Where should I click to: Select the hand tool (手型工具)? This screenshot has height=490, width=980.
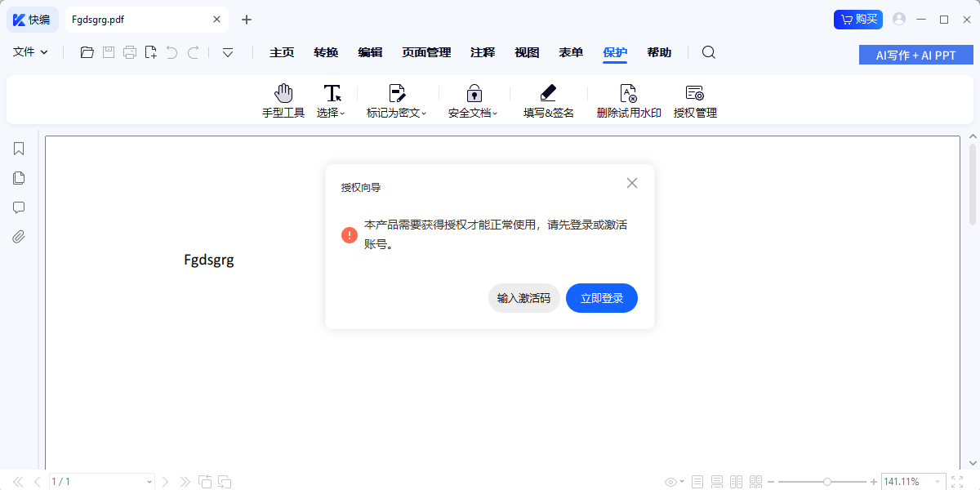(x=283, y=100)
